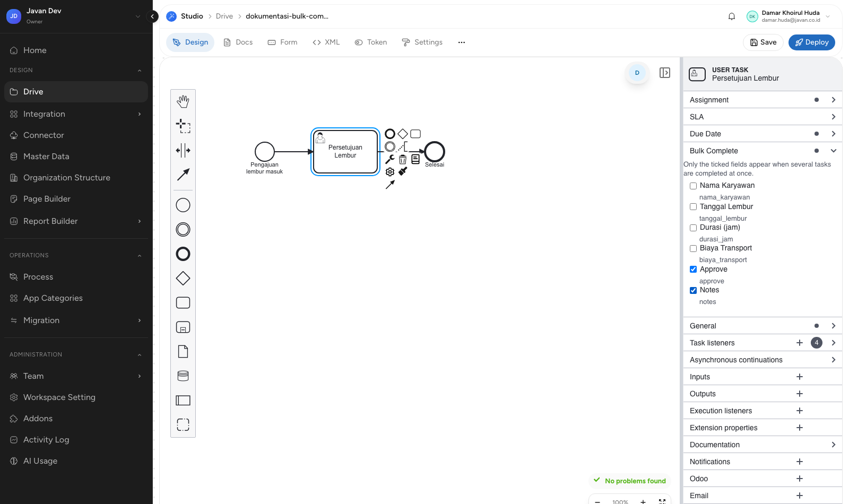Open Drive breadcrumb link

tap(224, 16)
